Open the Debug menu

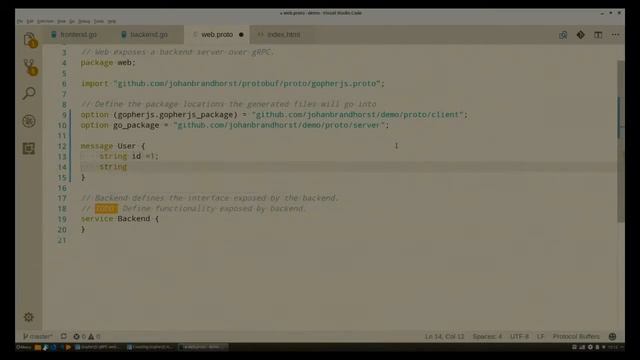(84, 21)
